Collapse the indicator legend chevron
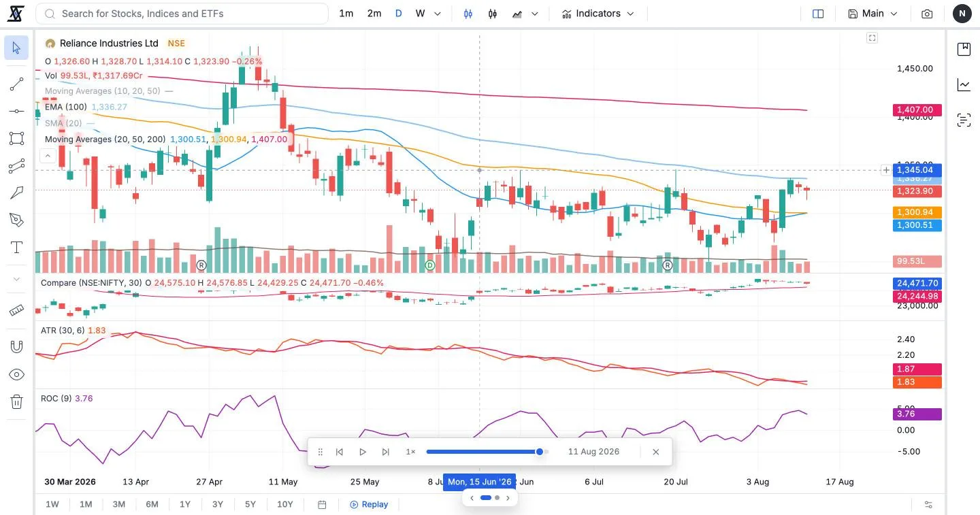This screenshot has width=980, height=515. 48,156
